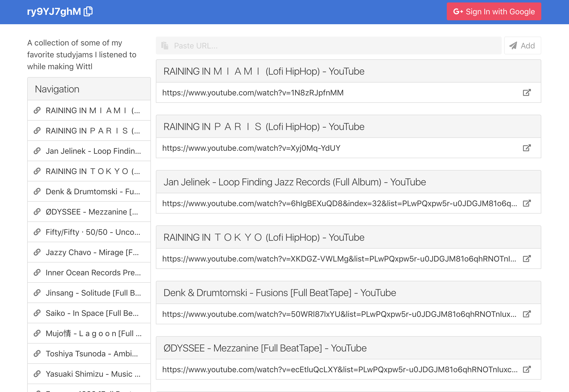Click the ØDYSSEE Mezzanine card title
Image resolution: width=569 pixels, height=392 pixels.
pos(265,348)
